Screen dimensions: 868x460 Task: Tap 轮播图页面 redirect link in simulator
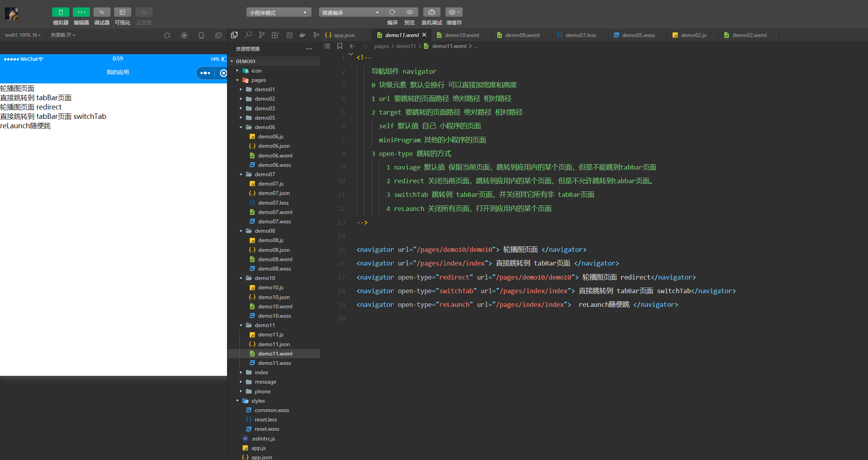(31, 107)
